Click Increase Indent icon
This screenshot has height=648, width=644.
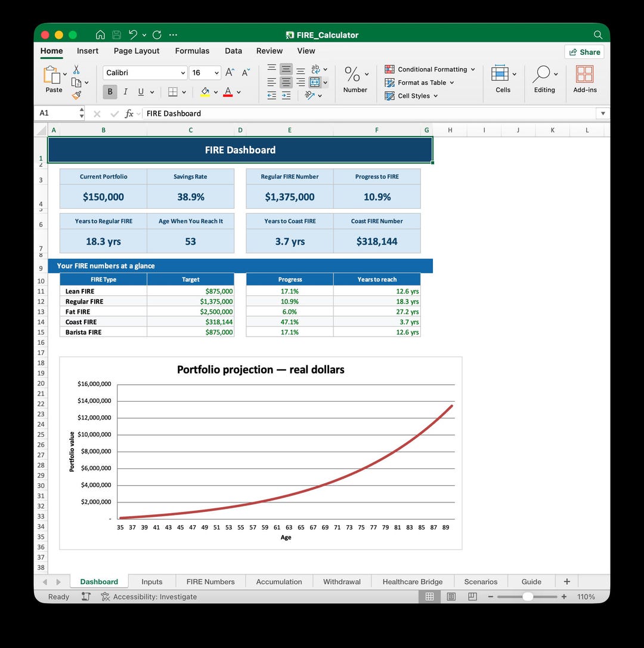pyautogui.click(x=286, y=95)
